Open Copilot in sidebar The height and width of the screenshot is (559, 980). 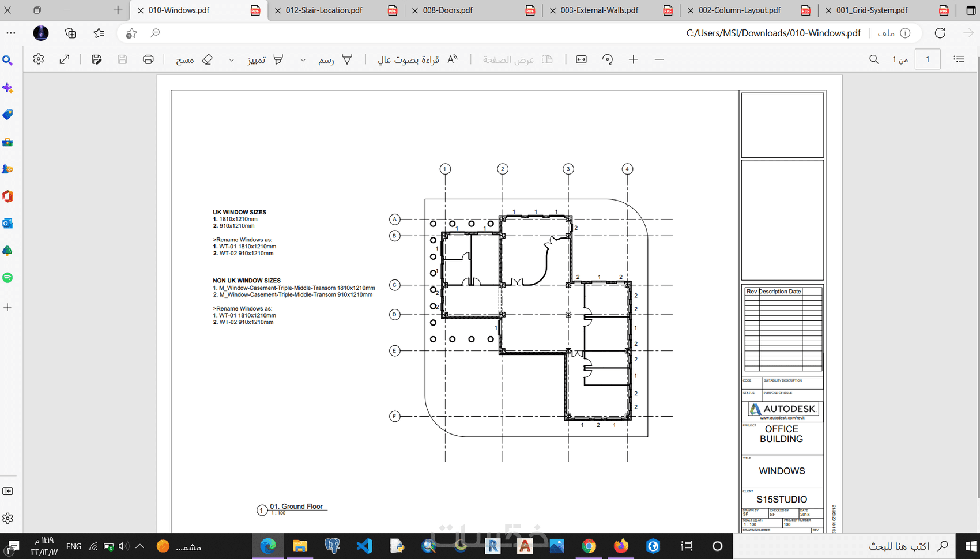coord(7,88)
